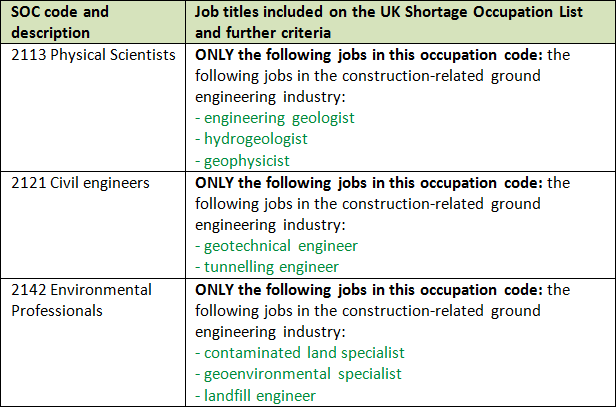Click 'engineering industry:' text in Environmental Professionals row

point(270,331)
